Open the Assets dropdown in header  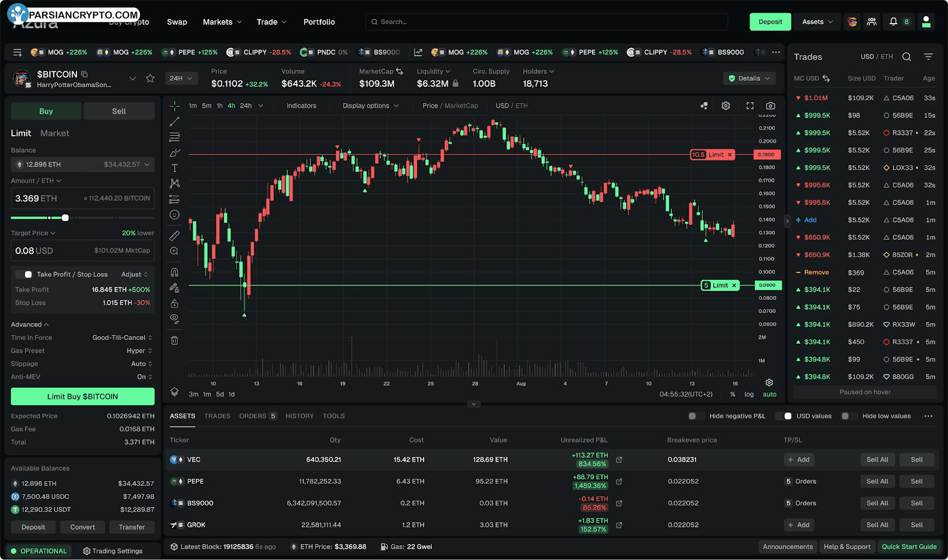tap(817, 22)
